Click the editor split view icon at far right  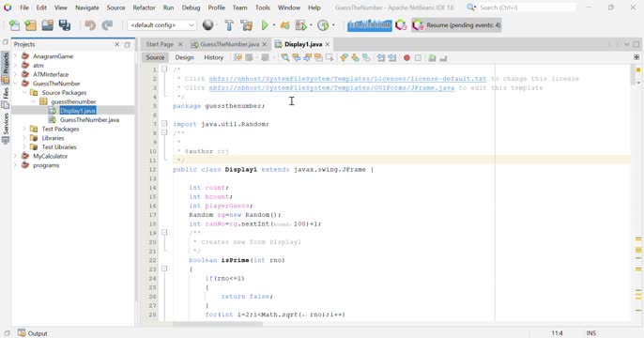(x=636, y=57)
